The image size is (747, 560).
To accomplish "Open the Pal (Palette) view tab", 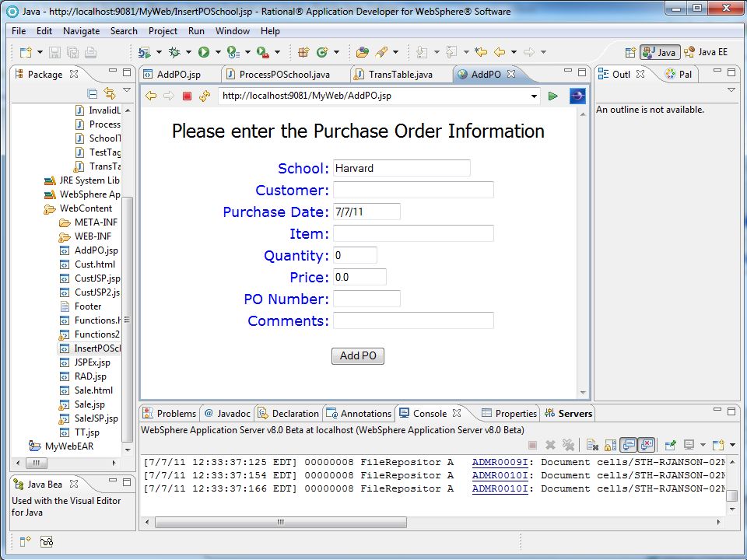I will pos(679,74).
